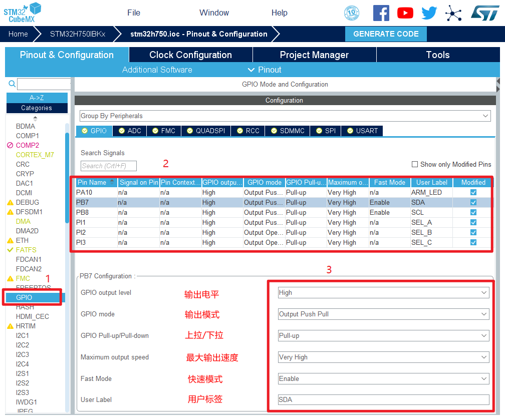
Task: Enable Show only Modified Pins checkbox
Action: click(x=414, y=164)
